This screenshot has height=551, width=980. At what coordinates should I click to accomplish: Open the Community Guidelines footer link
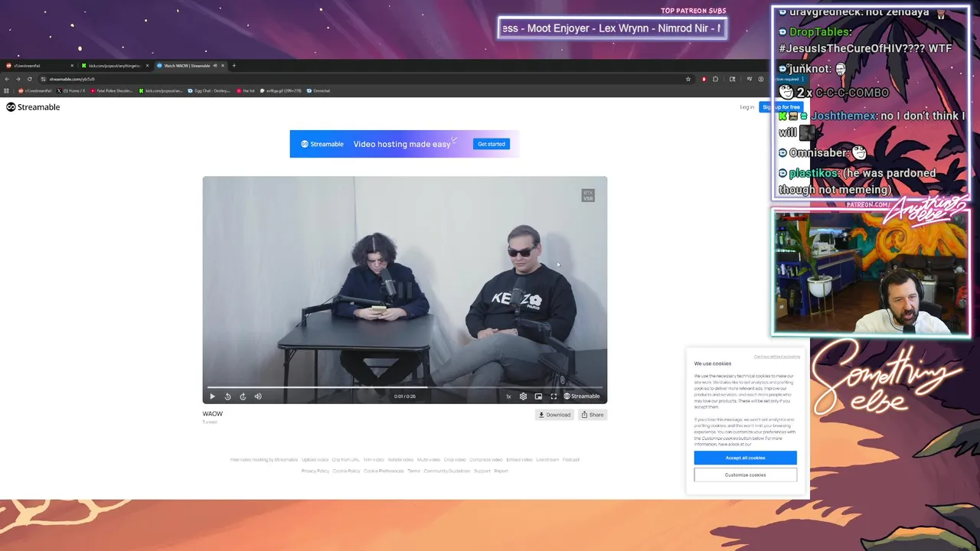pyautogui.click(x=447, y=471)
